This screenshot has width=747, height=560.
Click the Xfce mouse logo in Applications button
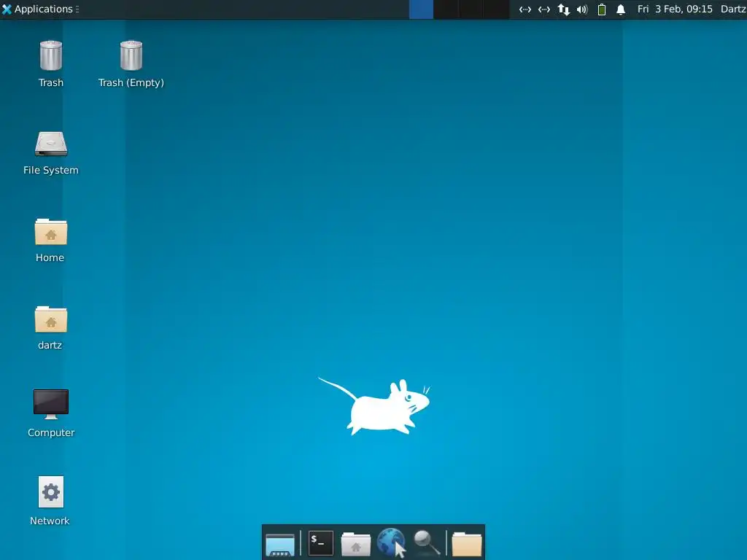(x=7, y=9)
